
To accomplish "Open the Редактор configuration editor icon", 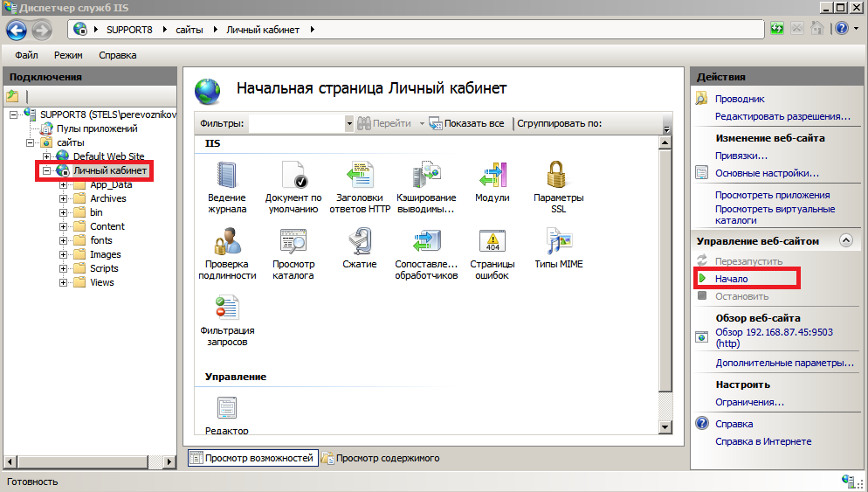I will [227, 414].
